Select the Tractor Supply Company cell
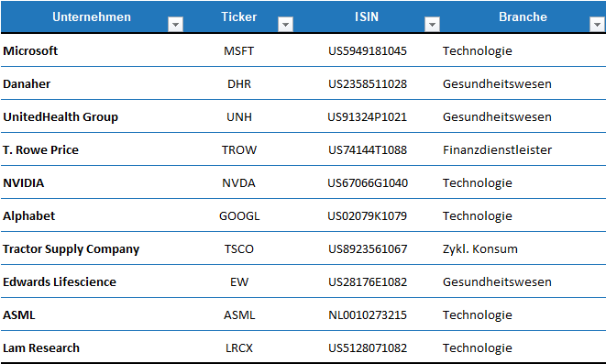The image size is (606, 364). click(x=92, y=248)
